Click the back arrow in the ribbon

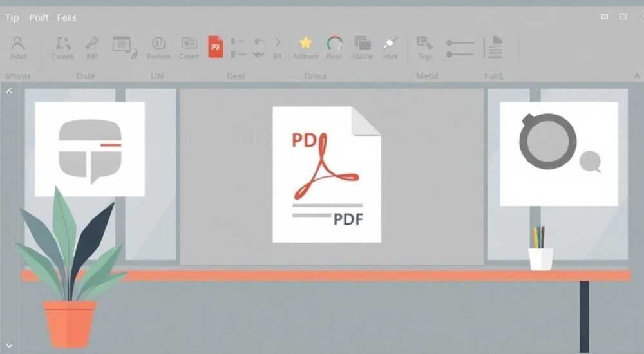click(259, 41)
